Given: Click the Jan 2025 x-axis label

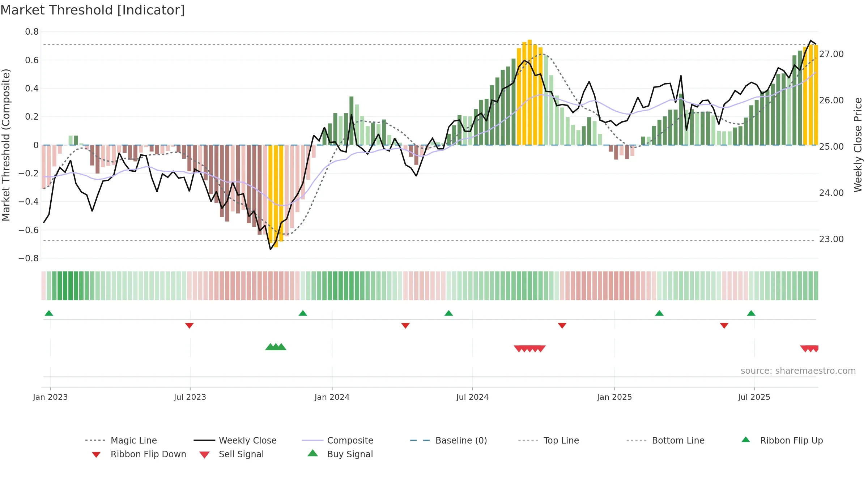Looking at the screenshot, I should click(614, 397).
